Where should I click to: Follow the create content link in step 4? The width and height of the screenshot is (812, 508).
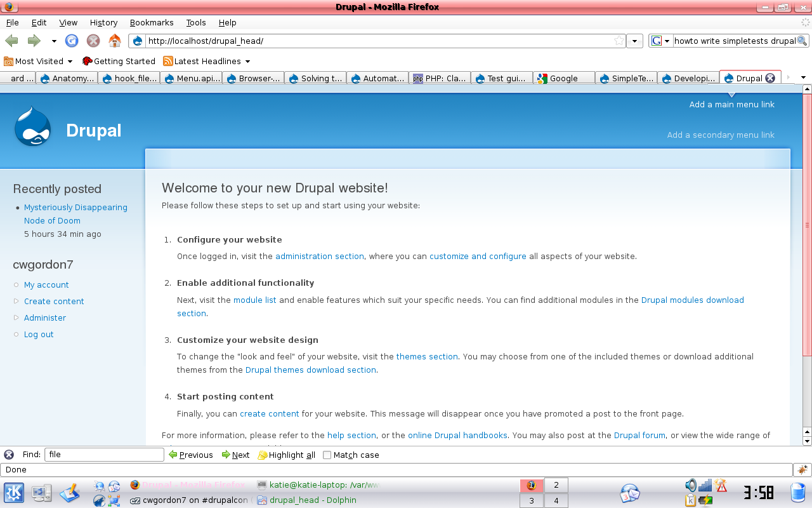click(x=270, y=413)
